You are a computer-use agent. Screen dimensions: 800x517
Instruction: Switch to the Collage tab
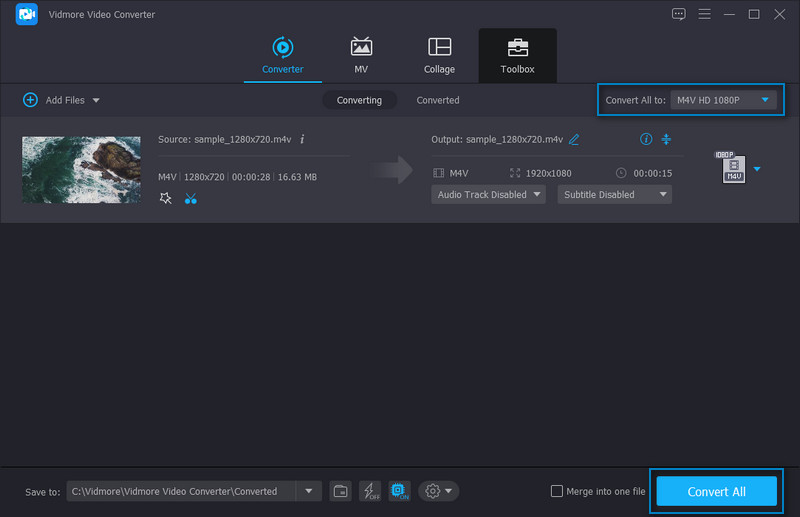[x=439, y=56]
